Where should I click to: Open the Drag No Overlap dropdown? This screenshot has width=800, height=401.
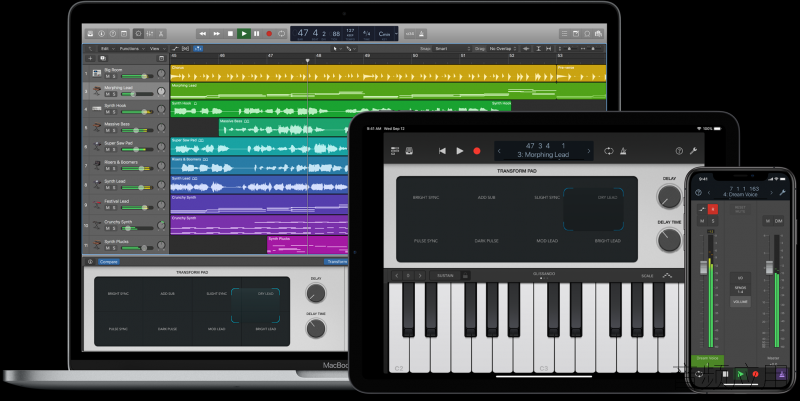click(502, 48)
